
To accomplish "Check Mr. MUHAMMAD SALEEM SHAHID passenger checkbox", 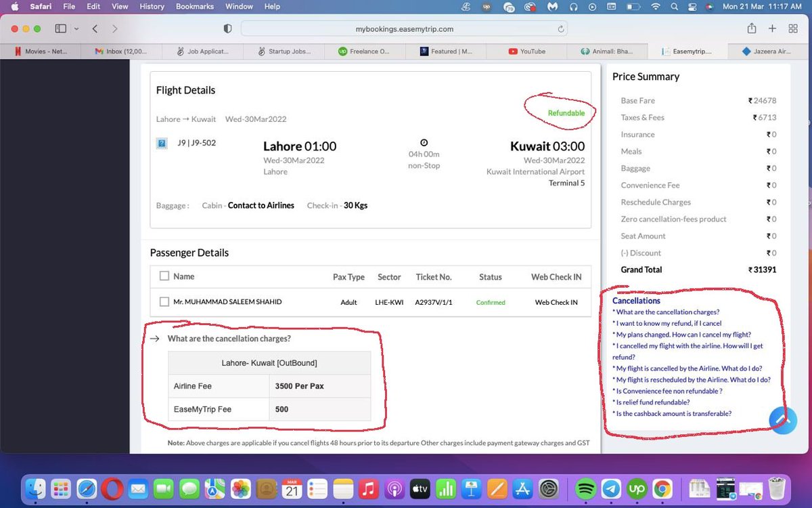I will tap(164, 301).
